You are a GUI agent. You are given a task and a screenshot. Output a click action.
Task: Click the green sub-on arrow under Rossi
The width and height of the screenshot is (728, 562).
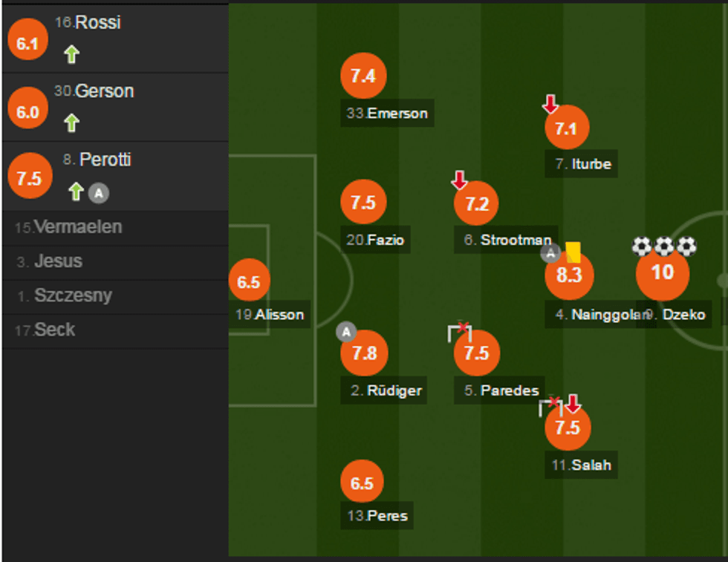click(71, 54)
